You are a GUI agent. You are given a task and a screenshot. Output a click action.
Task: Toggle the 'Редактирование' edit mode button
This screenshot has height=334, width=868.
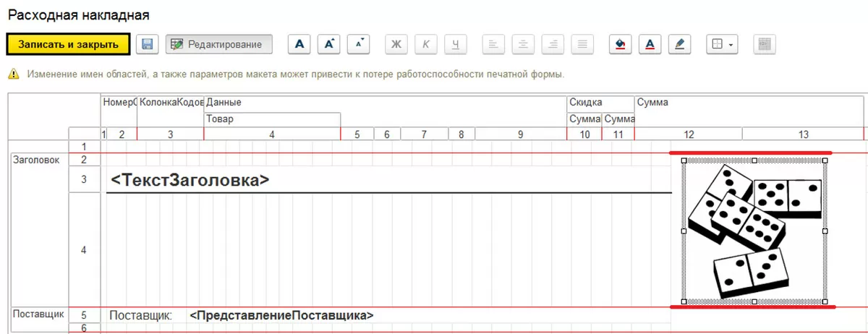click(218, 44)
